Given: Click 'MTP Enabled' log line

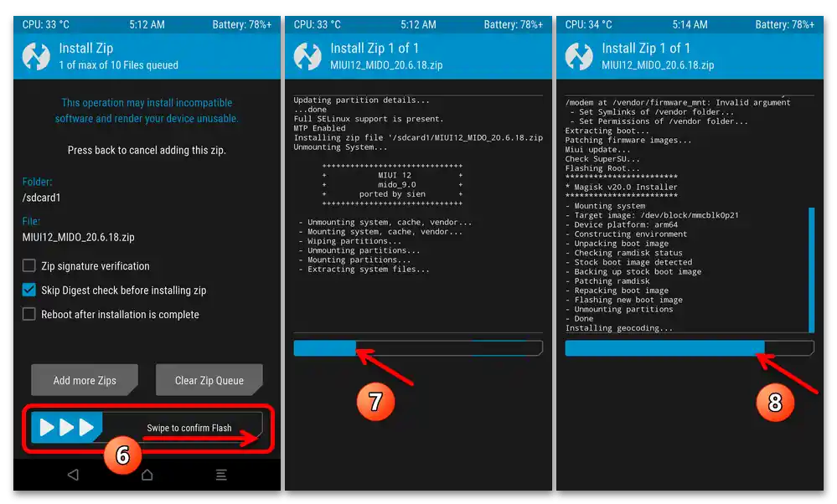Looking at the screenshot, I should 319,128.
